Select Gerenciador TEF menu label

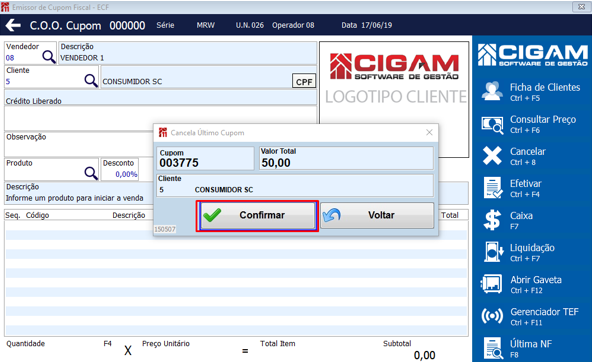(544, 316)
